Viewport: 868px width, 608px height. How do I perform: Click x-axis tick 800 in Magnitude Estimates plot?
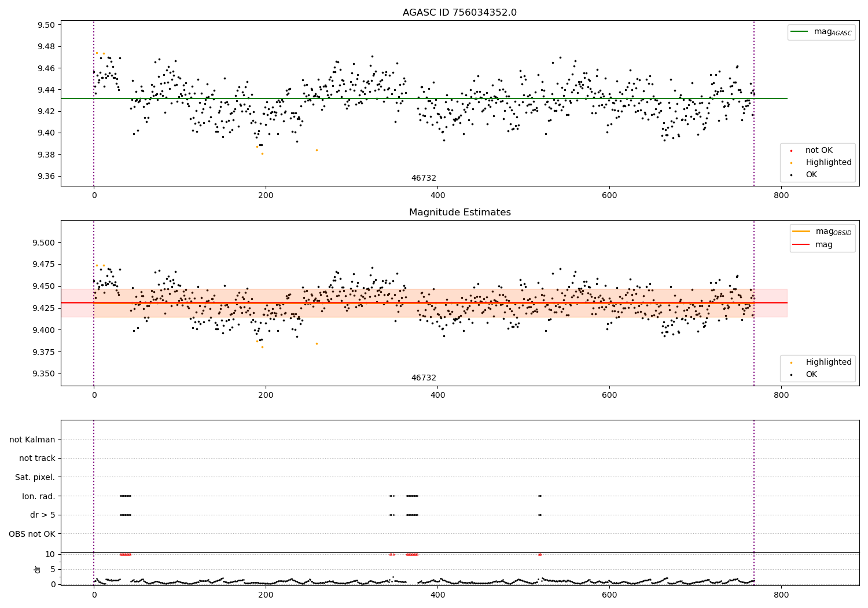point(781,395)
